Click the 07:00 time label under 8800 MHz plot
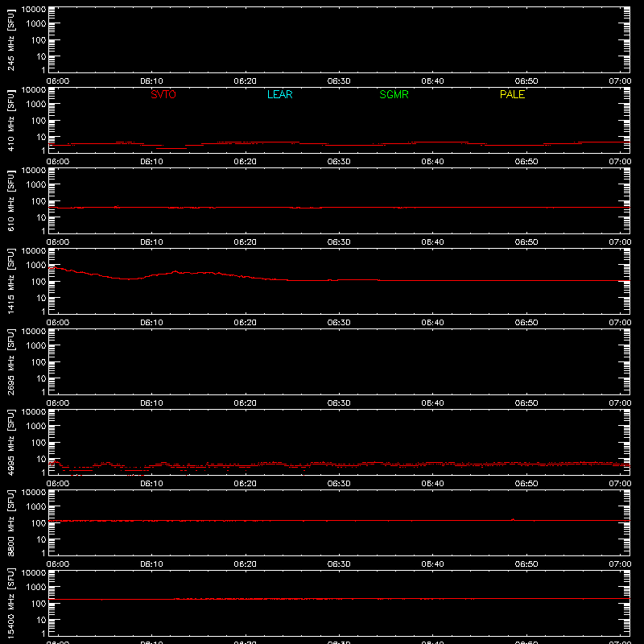The width and height of the screenshot is (644, 644). tap(620, 564)
